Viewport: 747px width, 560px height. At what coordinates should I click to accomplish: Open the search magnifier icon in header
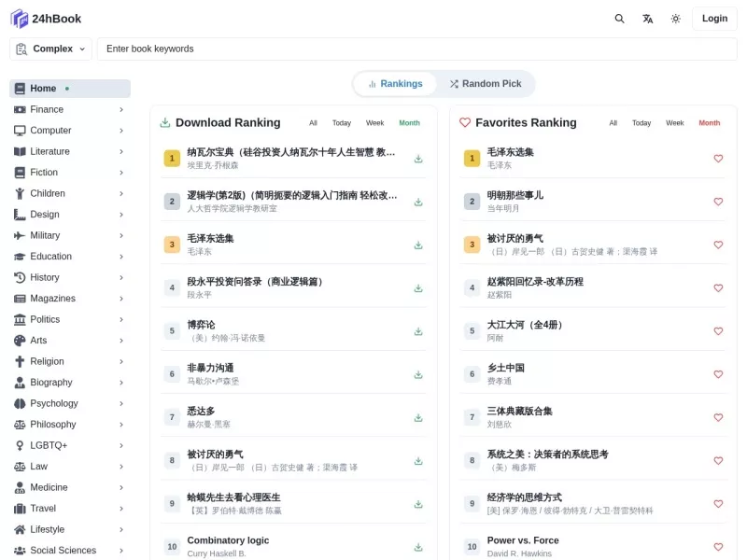(x=619, y=19)
